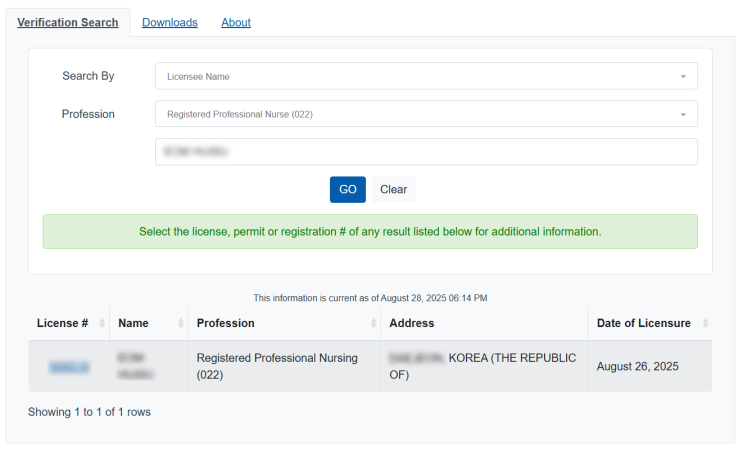Expand the Profession dropdown arrow
This screenshot has height=449, width=743.
[x=683, y=114]
